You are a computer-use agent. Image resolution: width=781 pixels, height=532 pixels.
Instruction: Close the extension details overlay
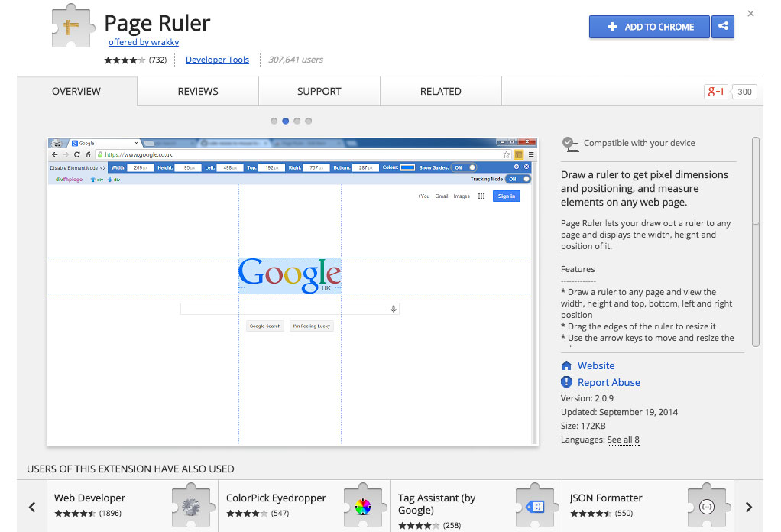(x=750, y=14)
